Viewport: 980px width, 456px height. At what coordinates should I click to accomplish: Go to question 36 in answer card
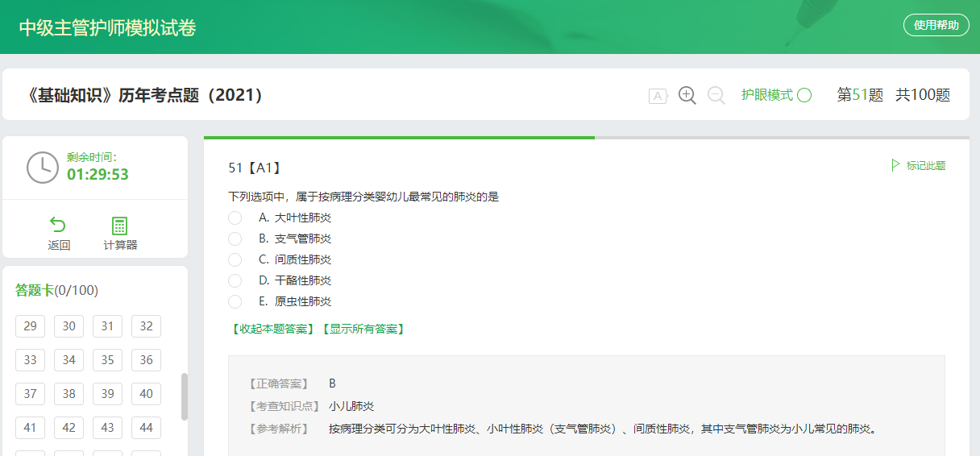(x=146, y=360)
